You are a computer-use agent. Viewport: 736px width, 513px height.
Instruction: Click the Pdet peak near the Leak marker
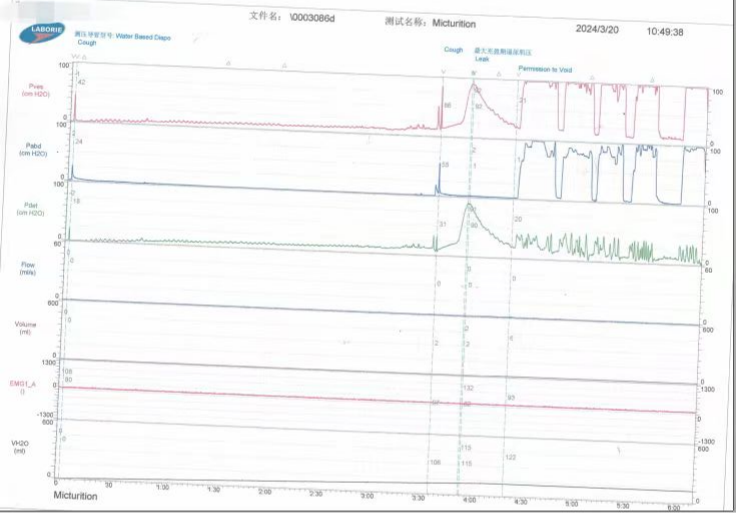click(468, 204)
